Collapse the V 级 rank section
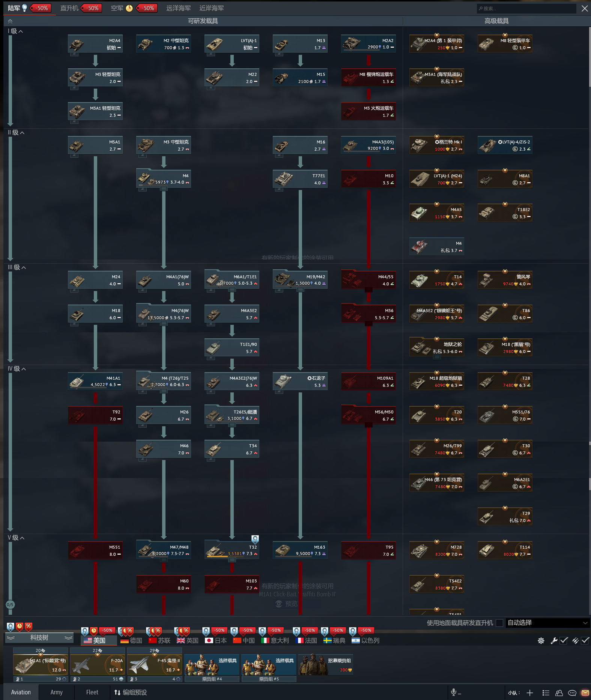 click(x=17, y=538)
